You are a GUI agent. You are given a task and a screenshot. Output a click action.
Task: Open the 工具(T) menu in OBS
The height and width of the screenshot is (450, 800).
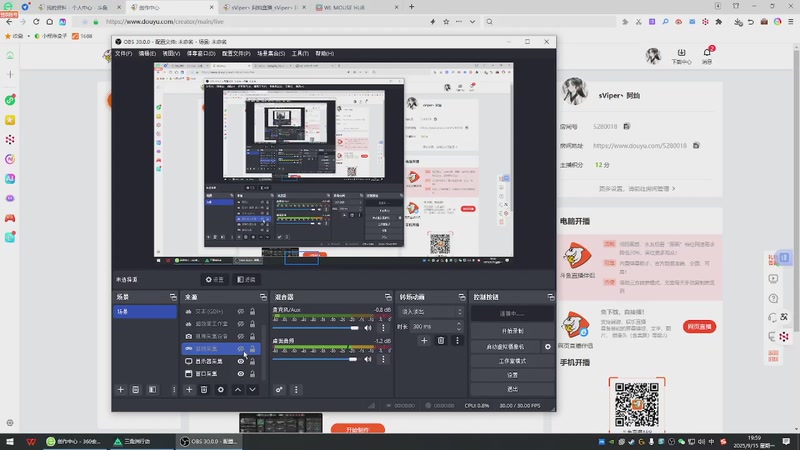point(300,53)
